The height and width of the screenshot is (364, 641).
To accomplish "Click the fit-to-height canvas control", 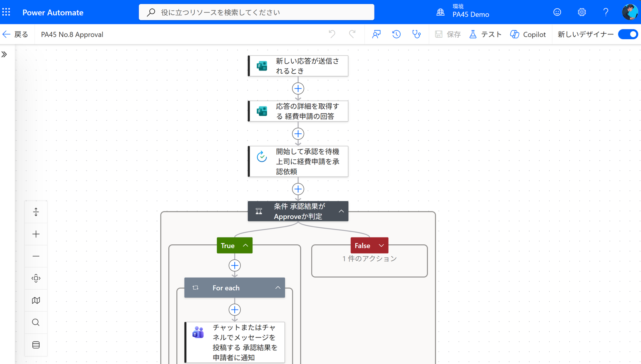I will tap(36, 212).
